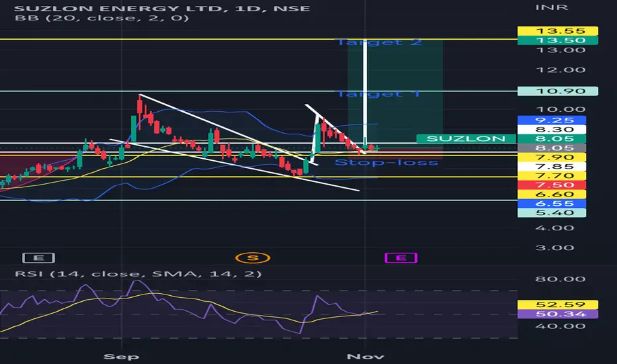Select the 52.59 RSI value label
617x364 pixels.
557,304
